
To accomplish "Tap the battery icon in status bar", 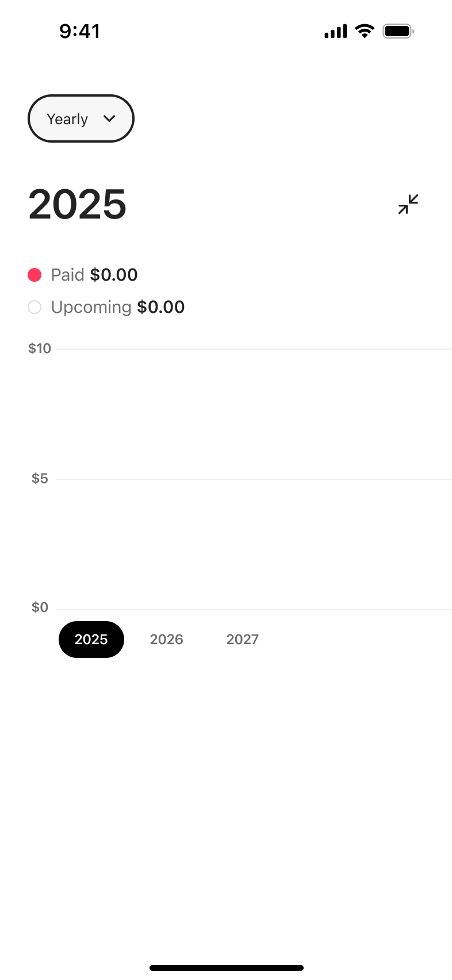I will click(x=399, y=31).
